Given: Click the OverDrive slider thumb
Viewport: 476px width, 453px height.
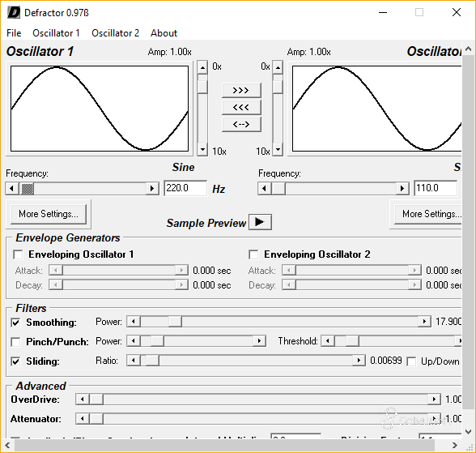Looking at the screenshot, I should (96, 400).
